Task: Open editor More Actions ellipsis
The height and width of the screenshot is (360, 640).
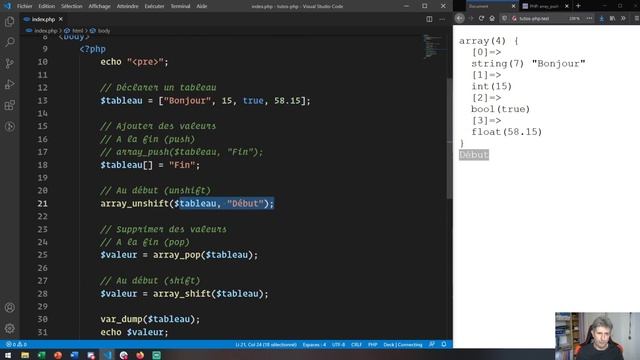Action: click(442, 19)
